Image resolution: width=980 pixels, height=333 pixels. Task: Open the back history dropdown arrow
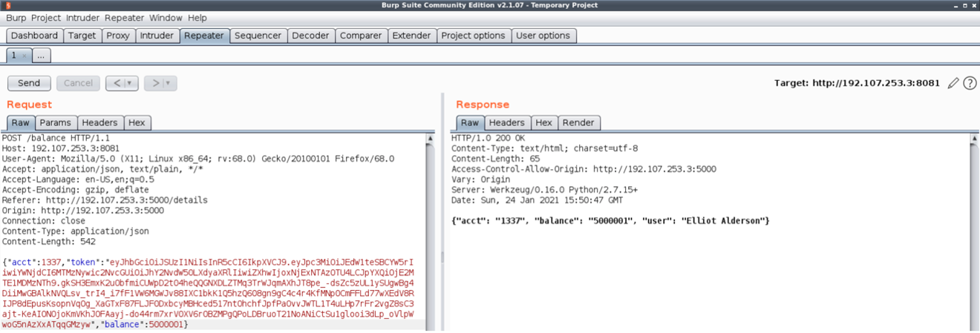pyautogui.click(x=131, y=83)
